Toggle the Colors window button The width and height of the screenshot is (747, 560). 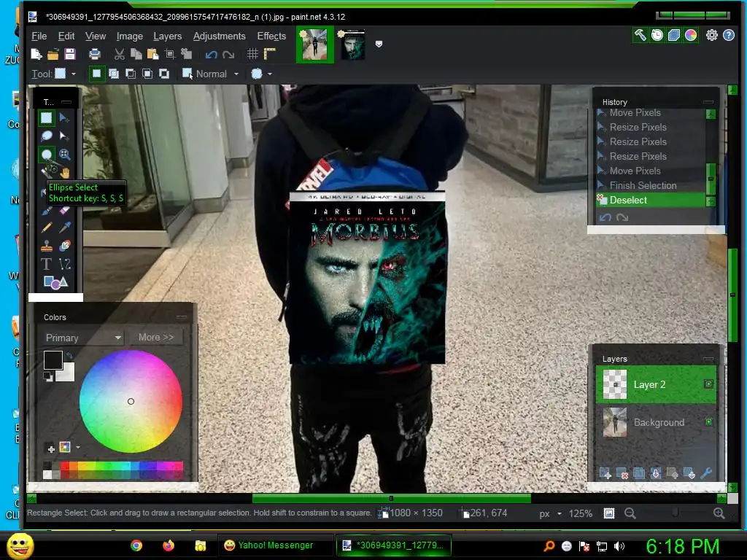pyautogui.click(x=691, y=35)
